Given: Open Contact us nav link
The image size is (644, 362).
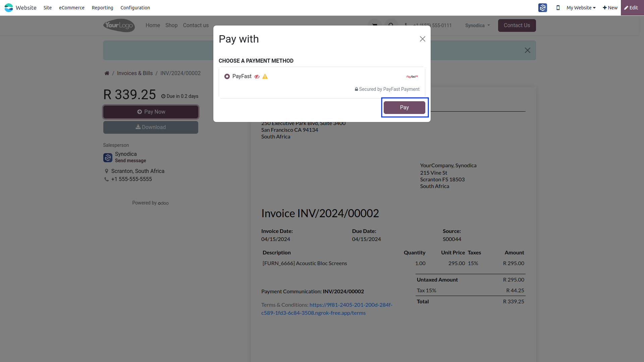Looking at the screenshot, I should point(196,25).
